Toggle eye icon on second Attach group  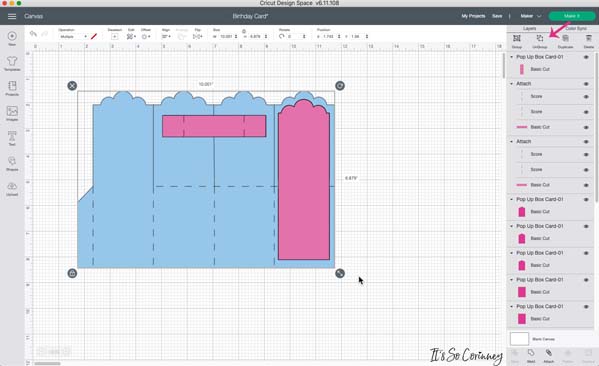pos(586,142)
